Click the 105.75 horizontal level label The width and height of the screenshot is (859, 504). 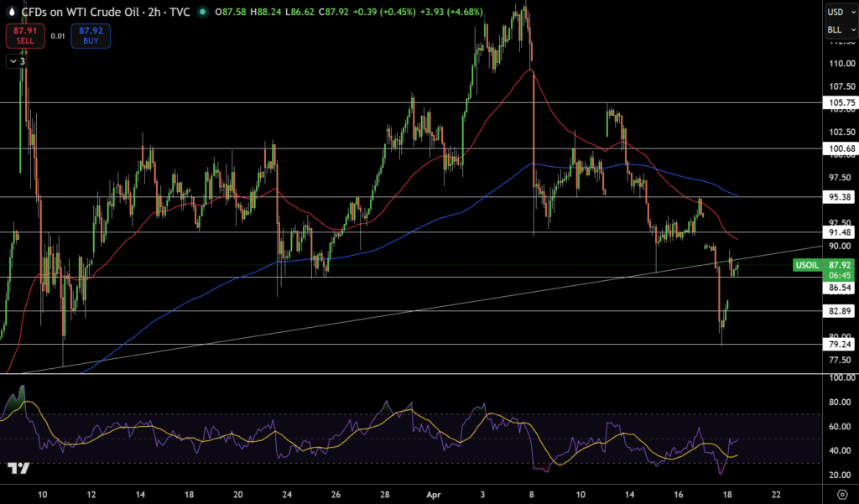(x=841, y=102)
